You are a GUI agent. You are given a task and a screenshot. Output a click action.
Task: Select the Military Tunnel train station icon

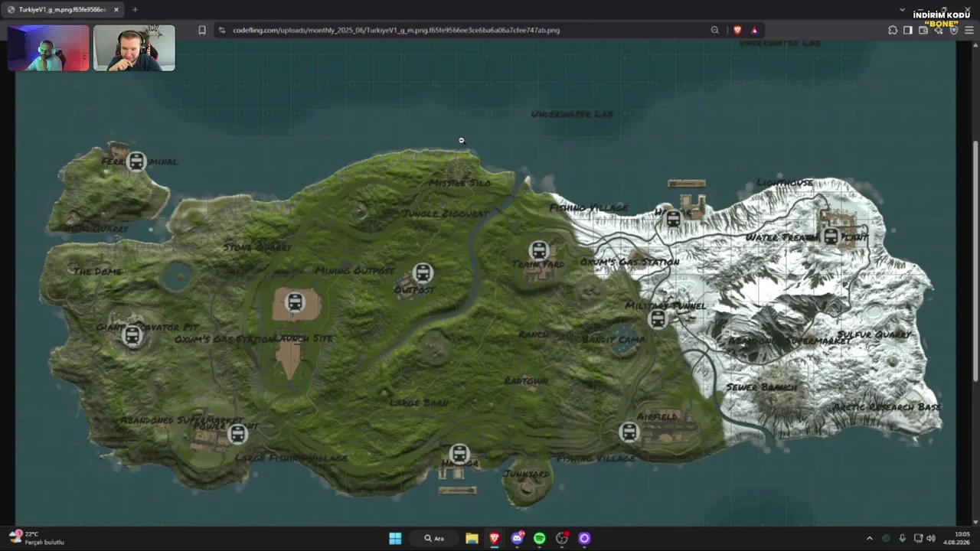point(658,319)
